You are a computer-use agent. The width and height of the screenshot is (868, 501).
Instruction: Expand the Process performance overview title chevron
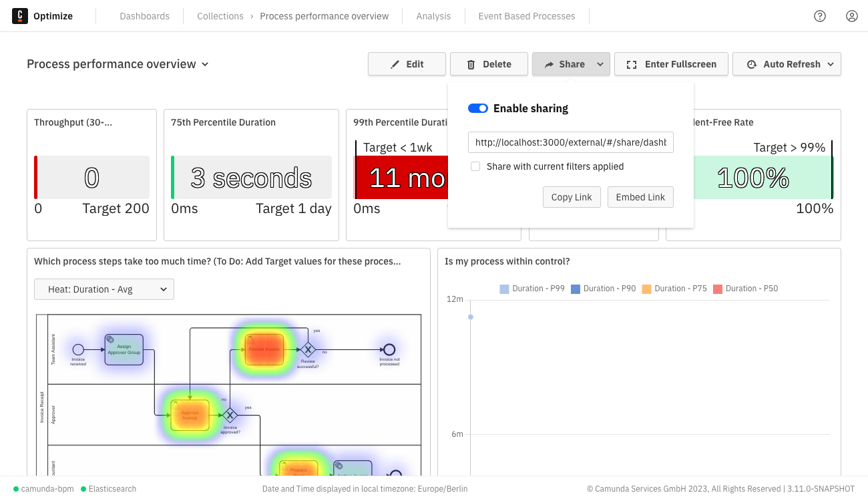(x=205, y=64)
